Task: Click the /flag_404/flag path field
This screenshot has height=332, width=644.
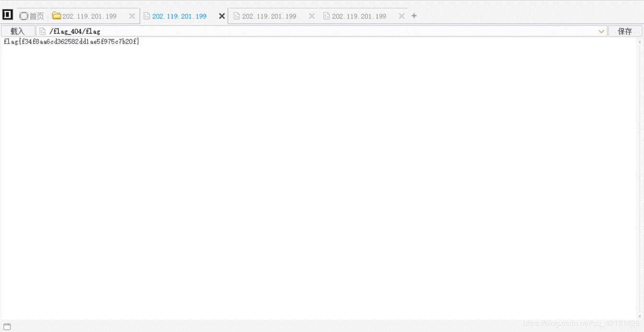Action: 322,31
